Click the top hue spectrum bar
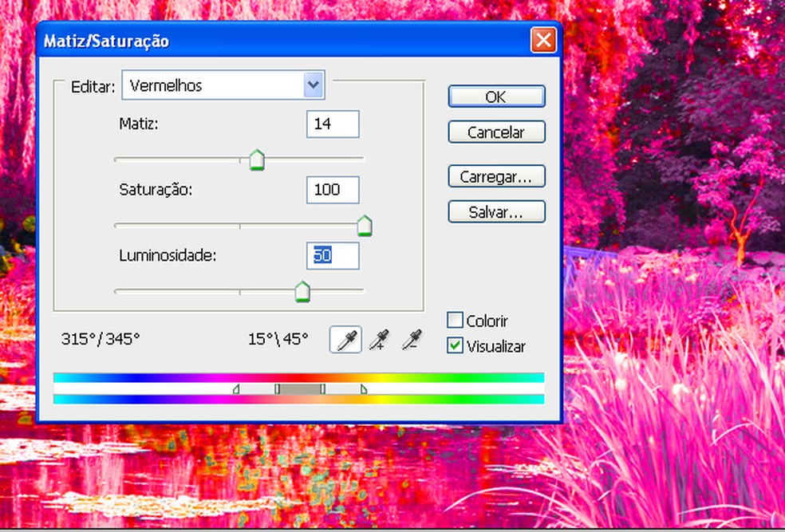Screen dimensions: 785x532 coord(299,377)
